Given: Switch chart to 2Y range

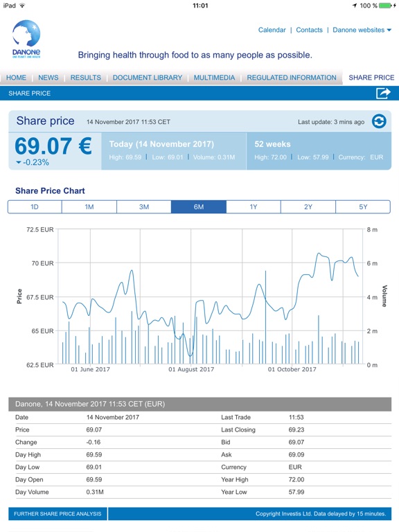Looking at the screenshot, I should (x=308, y=206).
